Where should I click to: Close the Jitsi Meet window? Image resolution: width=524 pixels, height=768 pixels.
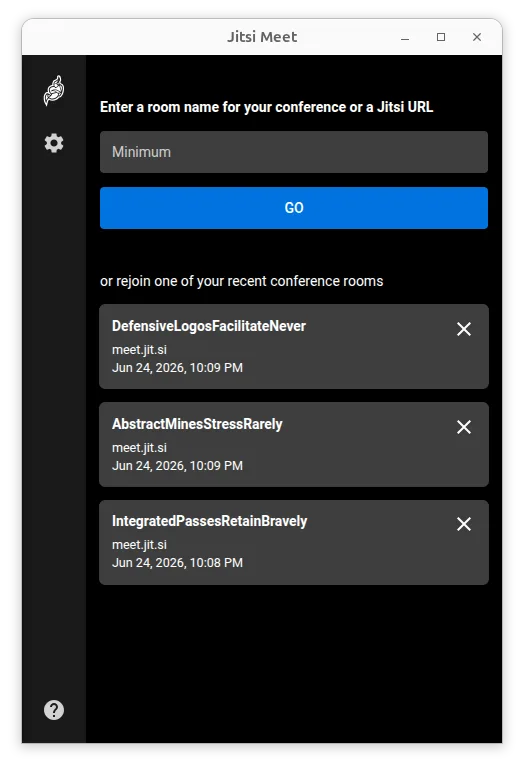pos(477,37)
